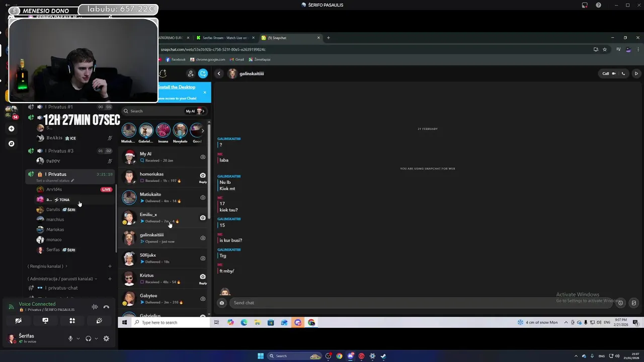Viewport: 644px width, 362px height.
Task: Open Nevykelo story thumbnail
Action: [x=180, y=130]
